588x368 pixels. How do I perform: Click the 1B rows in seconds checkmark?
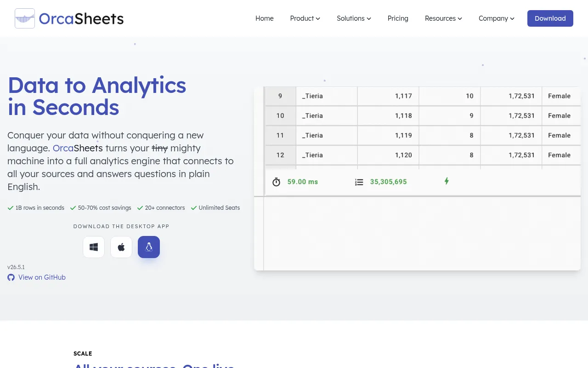coord(11,208)
